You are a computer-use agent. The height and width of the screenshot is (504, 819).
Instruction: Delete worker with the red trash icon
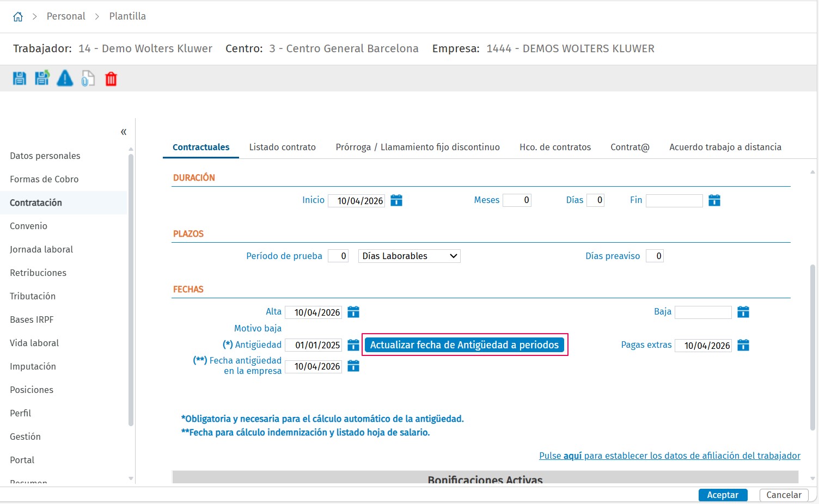[x=111, y=79]
